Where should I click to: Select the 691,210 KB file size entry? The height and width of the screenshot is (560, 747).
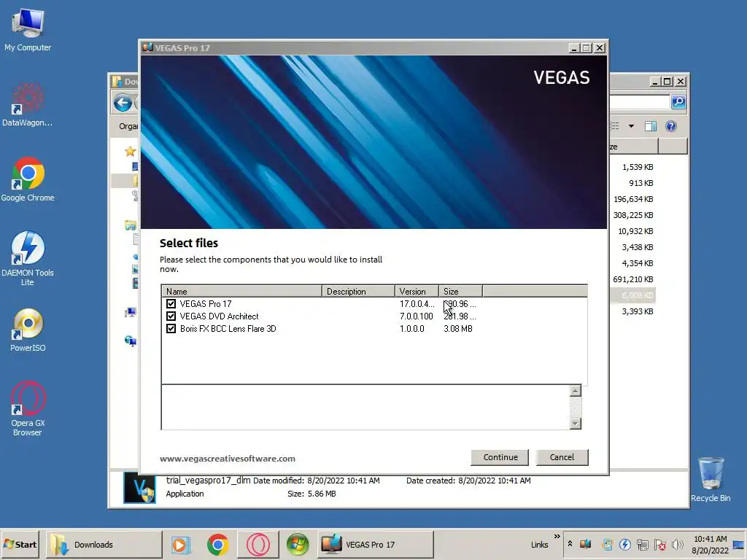point(632,279)
